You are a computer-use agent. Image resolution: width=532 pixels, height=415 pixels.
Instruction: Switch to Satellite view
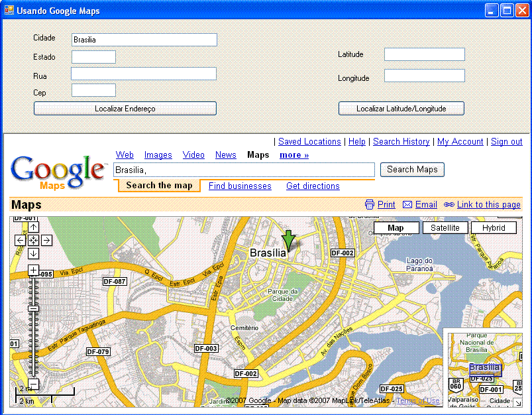click(445, 228)
